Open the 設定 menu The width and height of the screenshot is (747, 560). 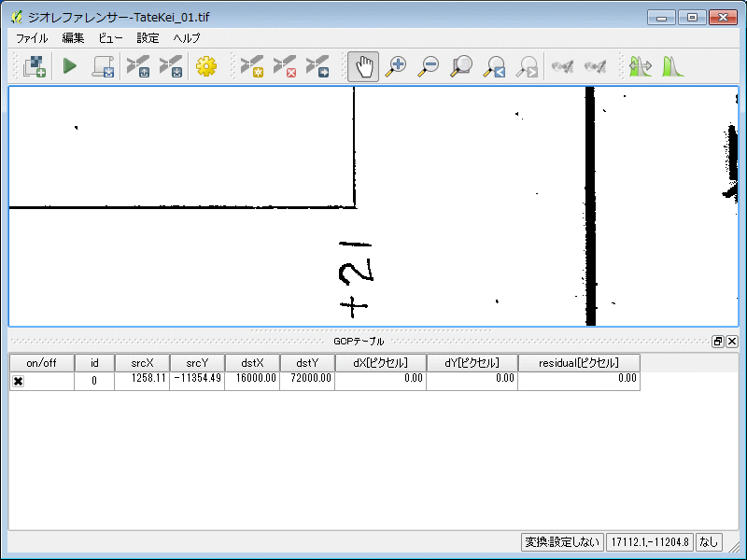(148, 38)
